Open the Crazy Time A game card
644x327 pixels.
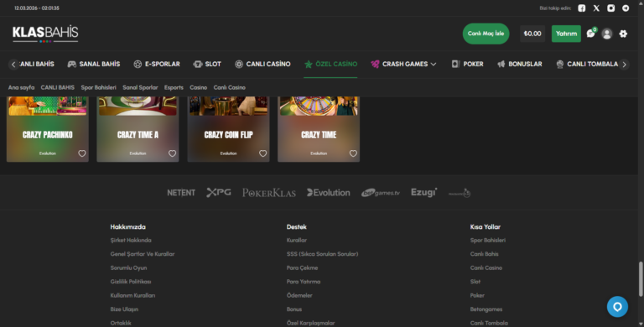[138, 129]
